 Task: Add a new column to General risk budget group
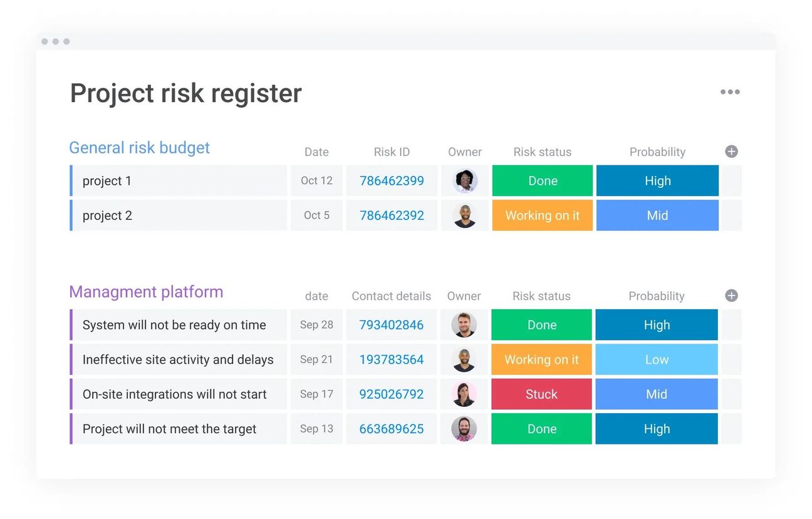pyautogui.click(x=731, y=152)
